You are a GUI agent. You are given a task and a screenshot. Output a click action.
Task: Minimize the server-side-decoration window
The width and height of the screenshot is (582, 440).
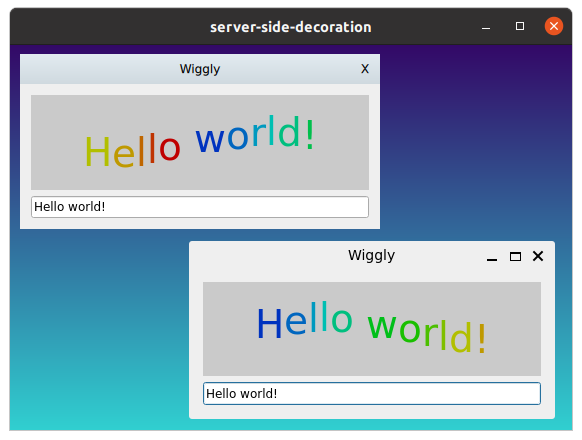tap(486, 27)
